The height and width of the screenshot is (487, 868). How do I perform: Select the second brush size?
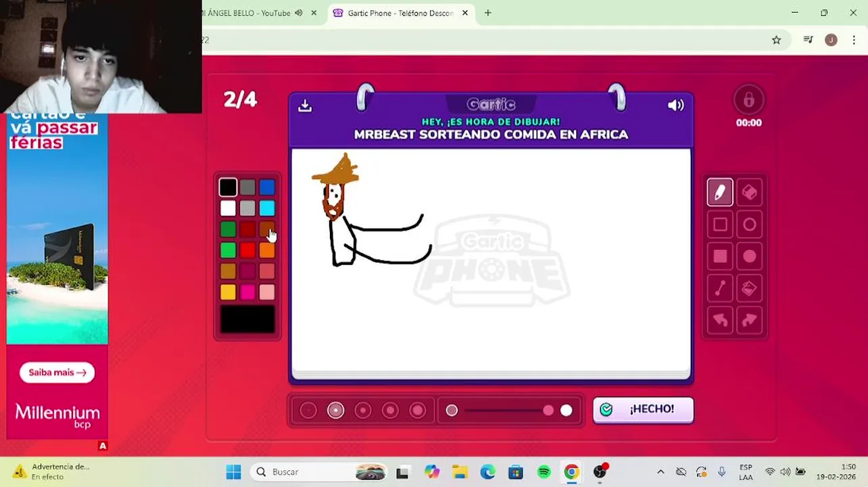tap(336, 411)
